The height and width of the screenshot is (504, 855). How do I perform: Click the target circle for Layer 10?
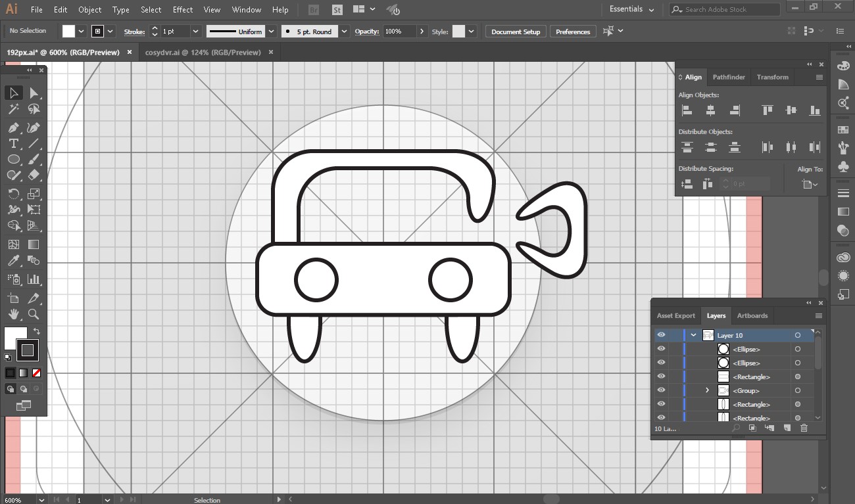pos(798,335)
